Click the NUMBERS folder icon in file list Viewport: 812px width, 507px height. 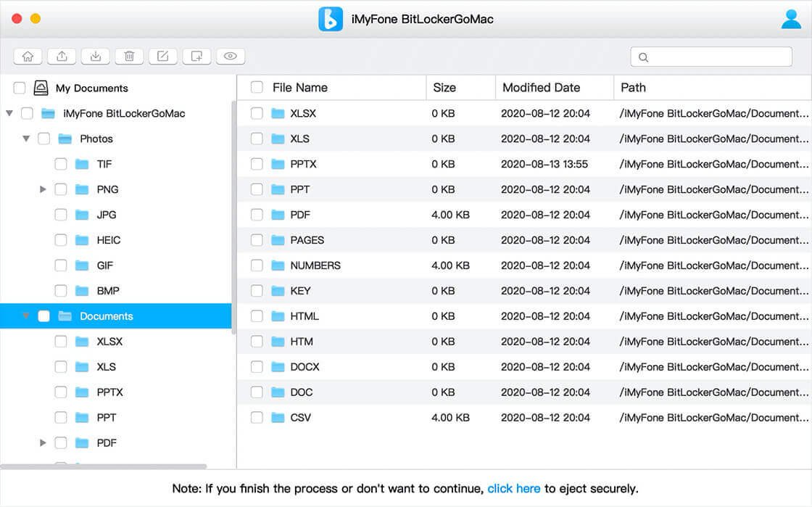[x=278, y=265]
